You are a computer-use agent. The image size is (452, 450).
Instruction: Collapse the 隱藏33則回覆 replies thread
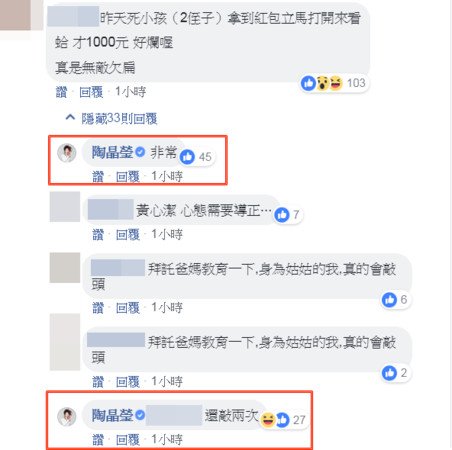112,118
